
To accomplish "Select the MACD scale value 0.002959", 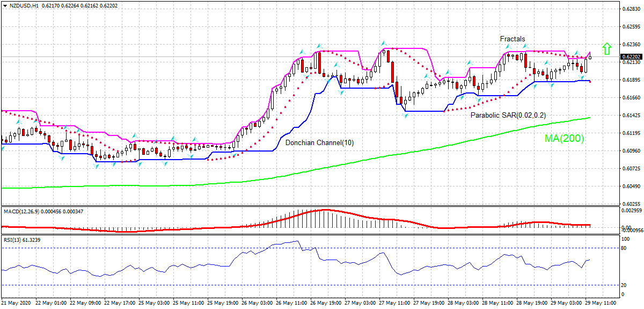I will pos(632,211).
